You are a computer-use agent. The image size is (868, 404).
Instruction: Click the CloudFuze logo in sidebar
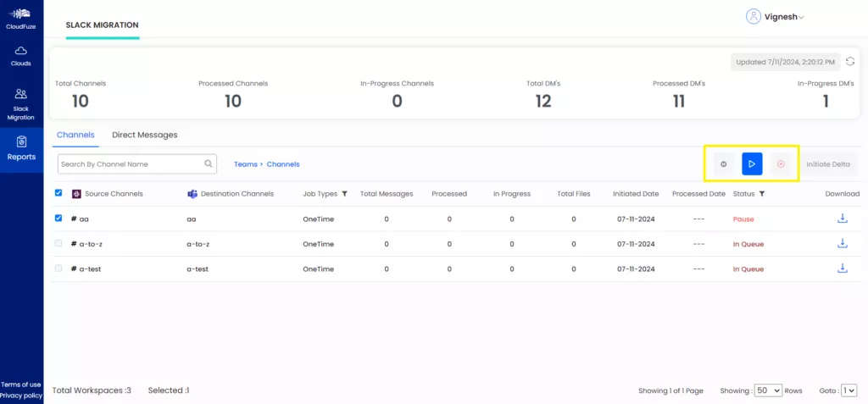pos(21,17)
